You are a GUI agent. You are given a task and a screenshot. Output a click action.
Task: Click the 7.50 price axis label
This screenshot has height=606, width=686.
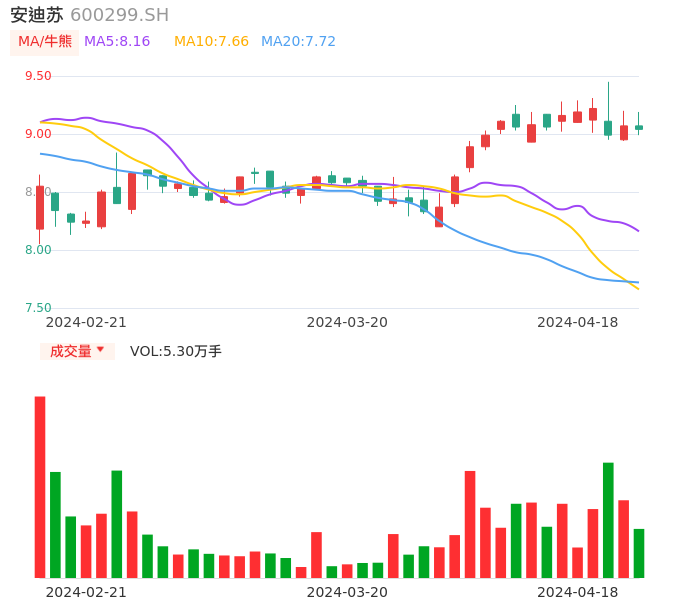tap(37, 308)
